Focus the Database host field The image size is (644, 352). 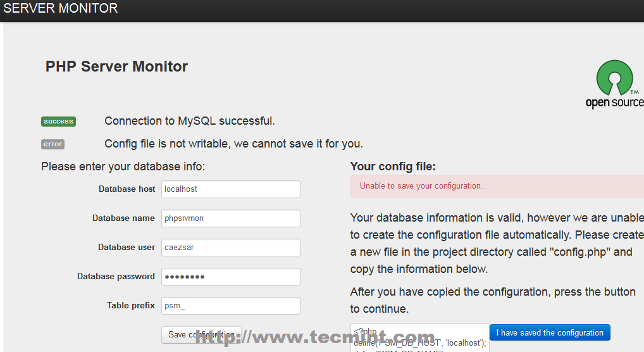click(230, 189)
